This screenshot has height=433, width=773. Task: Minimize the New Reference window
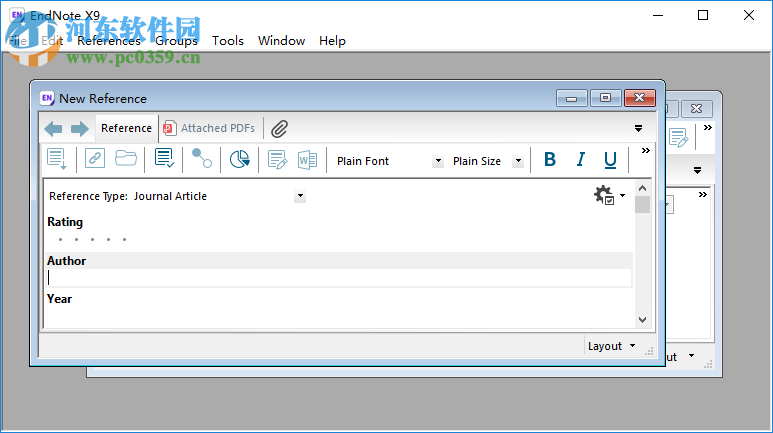(x=571, y=98)
